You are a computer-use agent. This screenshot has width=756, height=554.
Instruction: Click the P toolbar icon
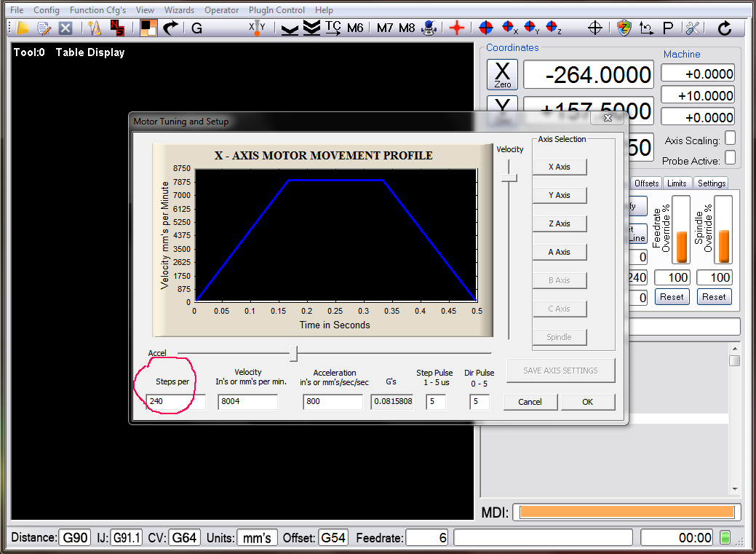point(668,28)
